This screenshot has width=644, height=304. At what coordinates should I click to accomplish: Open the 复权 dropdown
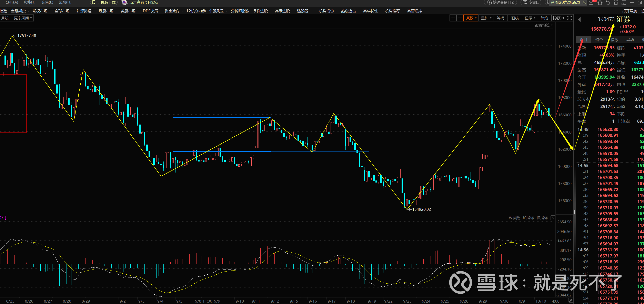[471, 18]
